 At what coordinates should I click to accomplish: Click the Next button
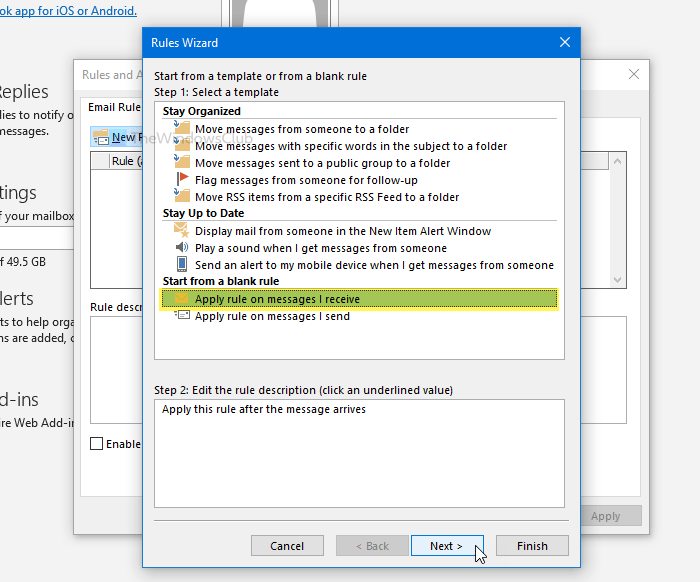(447, 545)
